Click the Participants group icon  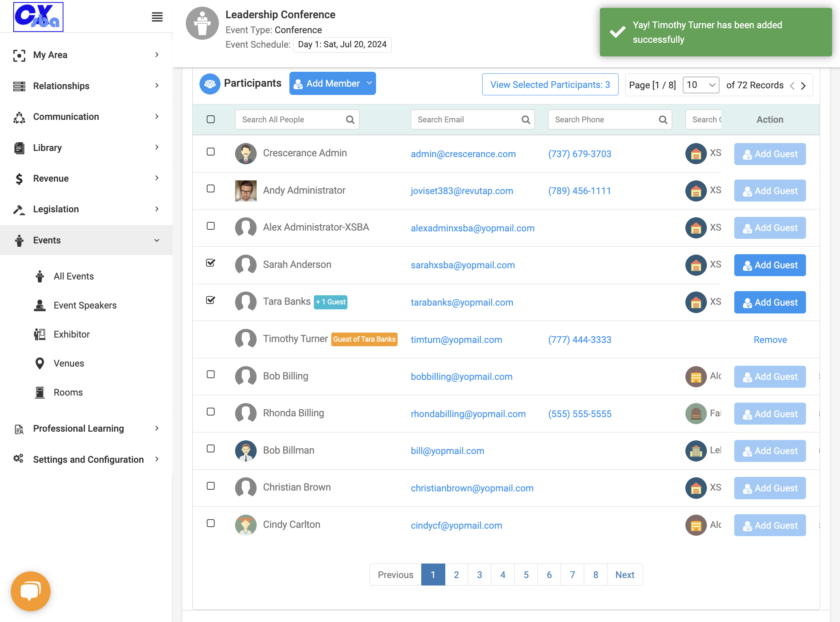[210, 84]
